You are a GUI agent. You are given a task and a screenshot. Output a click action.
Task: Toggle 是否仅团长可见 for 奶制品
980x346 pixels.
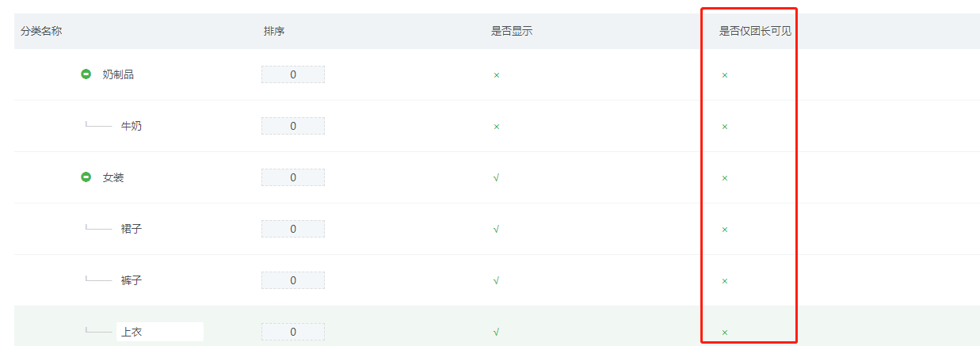point(724,75)
